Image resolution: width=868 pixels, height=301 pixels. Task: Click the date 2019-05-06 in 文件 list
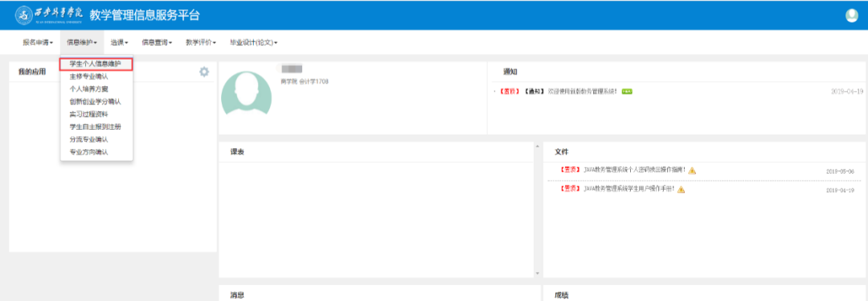tap(840, 171)
